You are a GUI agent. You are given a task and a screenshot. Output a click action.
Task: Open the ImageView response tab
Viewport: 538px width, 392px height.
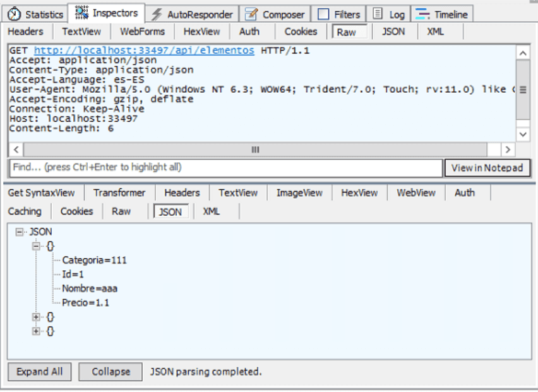coord(299,193)
